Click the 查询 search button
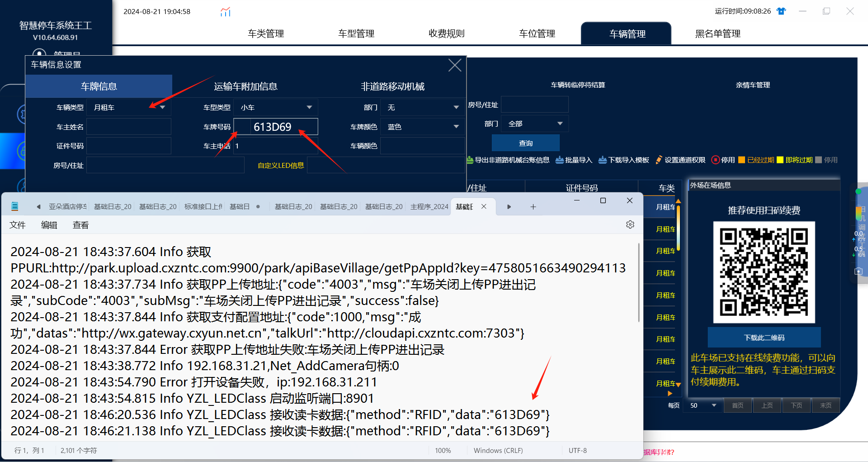Viewport: 868px width, 462px height. 525,143
